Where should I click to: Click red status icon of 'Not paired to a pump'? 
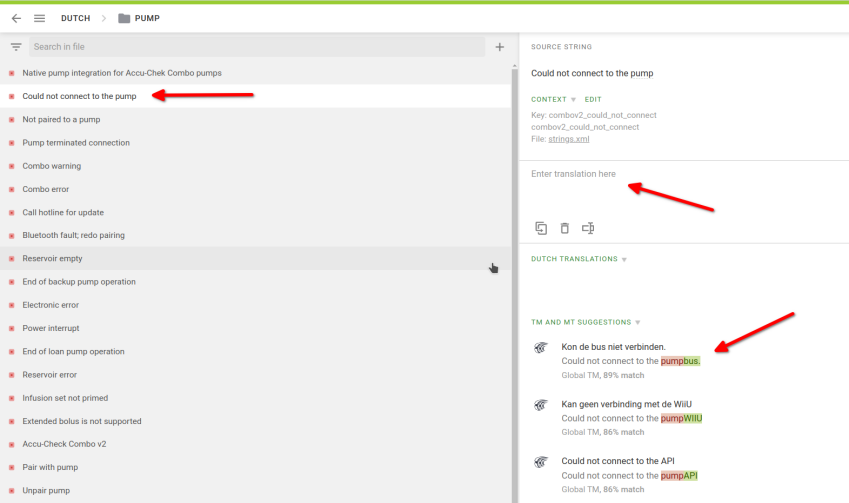coord(11,120)
